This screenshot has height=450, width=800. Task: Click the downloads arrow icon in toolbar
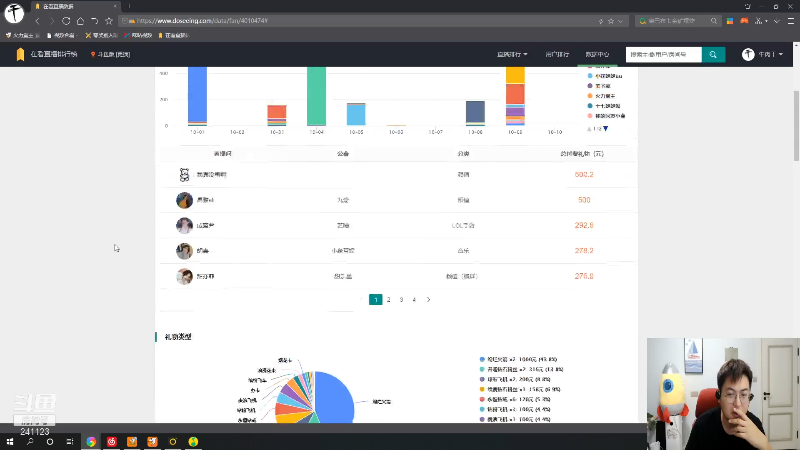pyautogui.click(x=777, y=21)
